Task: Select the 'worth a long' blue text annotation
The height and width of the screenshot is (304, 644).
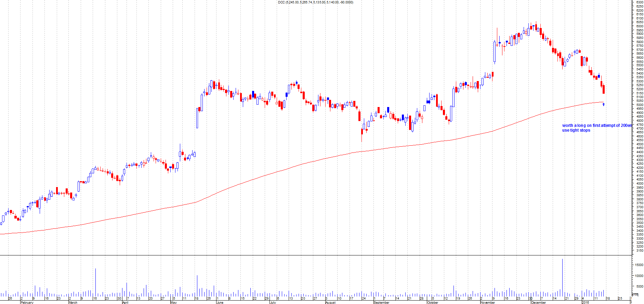Action: click(597, 125)
